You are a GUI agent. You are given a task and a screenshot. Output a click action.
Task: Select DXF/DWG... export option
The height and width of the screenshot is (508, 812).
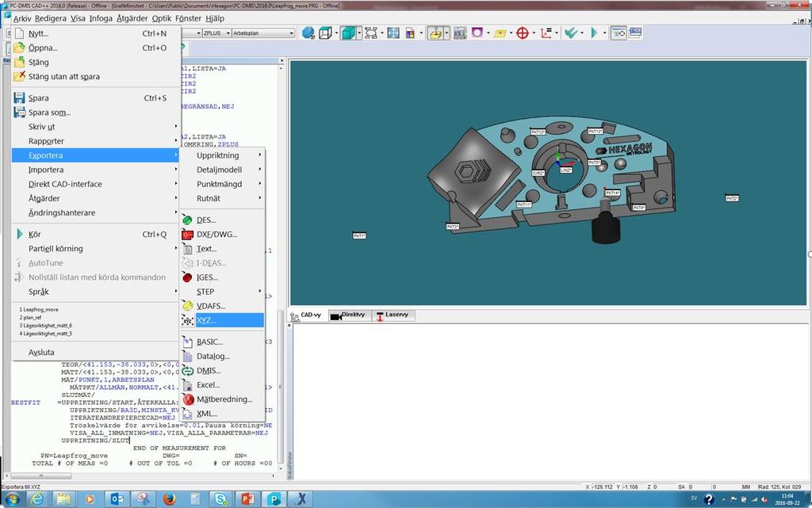(223, 235)
